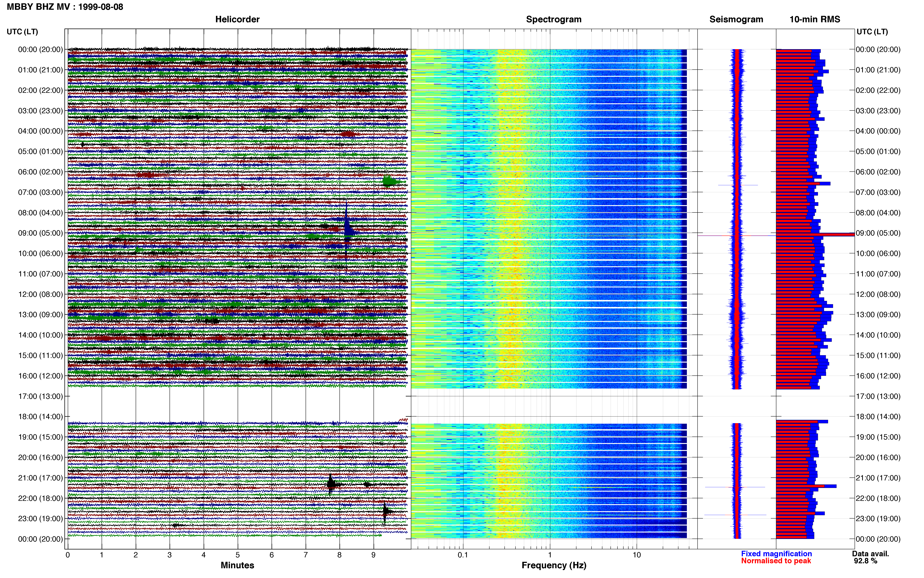Click the 'Fixed magnification' legend text

(x=776, y=554)
